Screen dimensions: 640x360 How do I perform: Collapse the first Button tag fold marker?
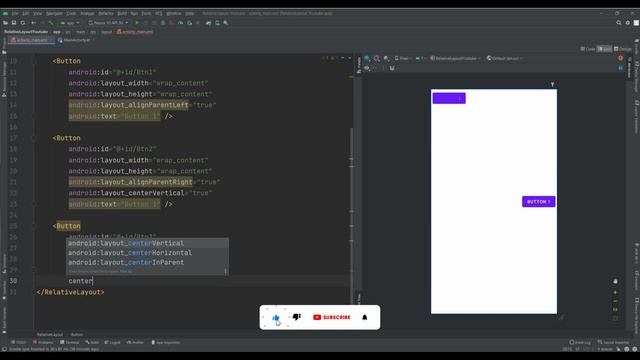click(35, 61)
